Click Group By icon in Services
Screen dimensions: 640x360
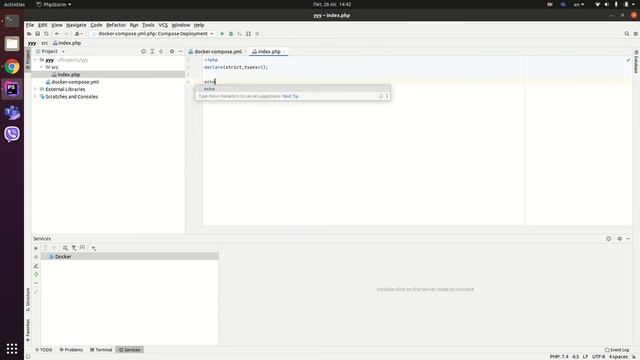pyautogui.click(x=65, y=248)
